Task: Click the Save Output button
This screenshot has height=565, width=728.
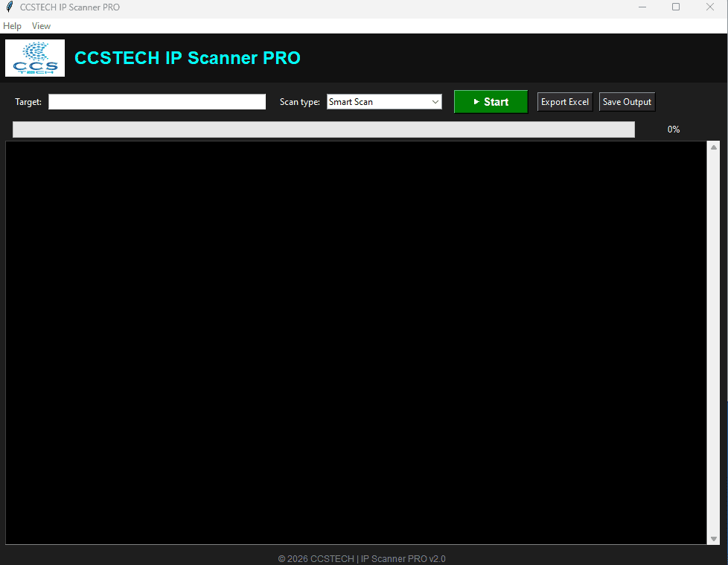Action: click(x=627, y=102)
